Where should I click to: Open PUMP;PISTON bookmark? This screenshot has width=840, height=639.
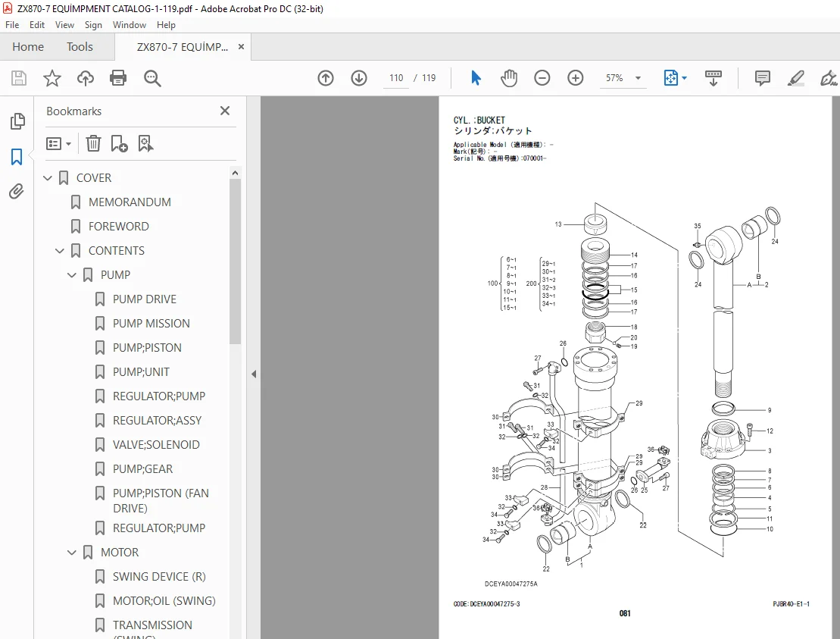[x=147, y=347]
